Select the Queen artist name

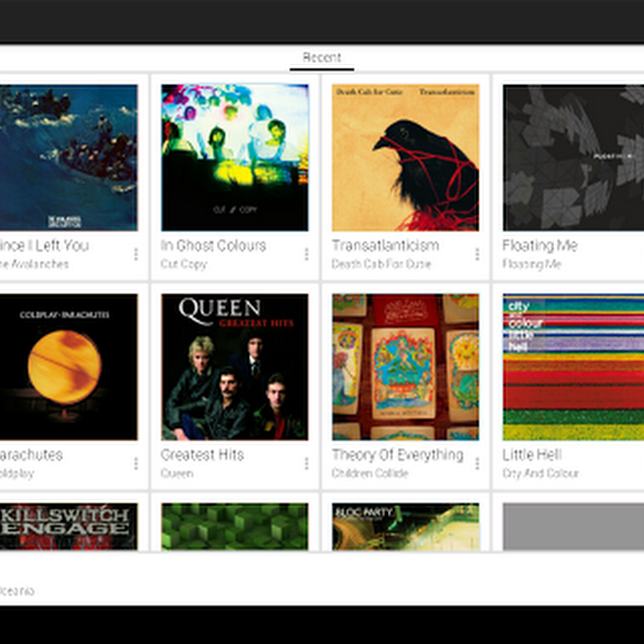[x=177, y=473]
